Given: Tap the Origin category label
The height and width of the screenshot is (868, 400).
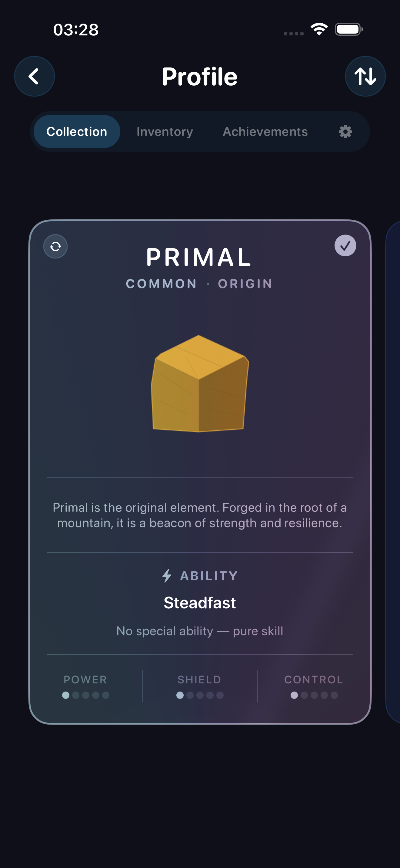Looking at the screenshot, I should (x=245, y=284).
